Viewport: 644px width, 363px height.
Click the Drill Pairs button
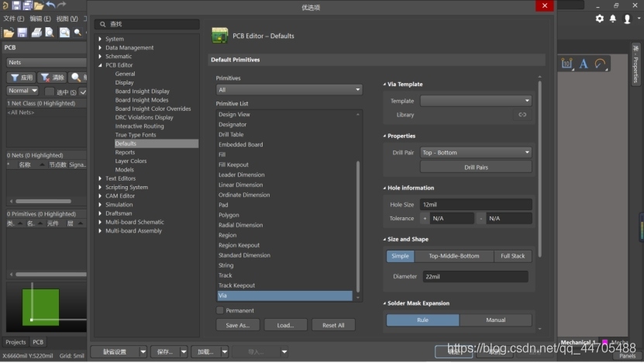coord(476,168)
